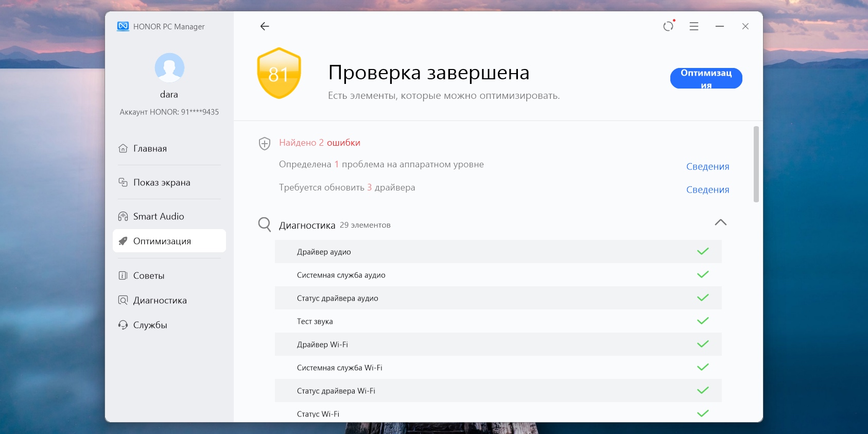Click the checkmark for Драйвер Wi-Fi
The height and width of the screenshot is (434, 868).
point(703,344)
